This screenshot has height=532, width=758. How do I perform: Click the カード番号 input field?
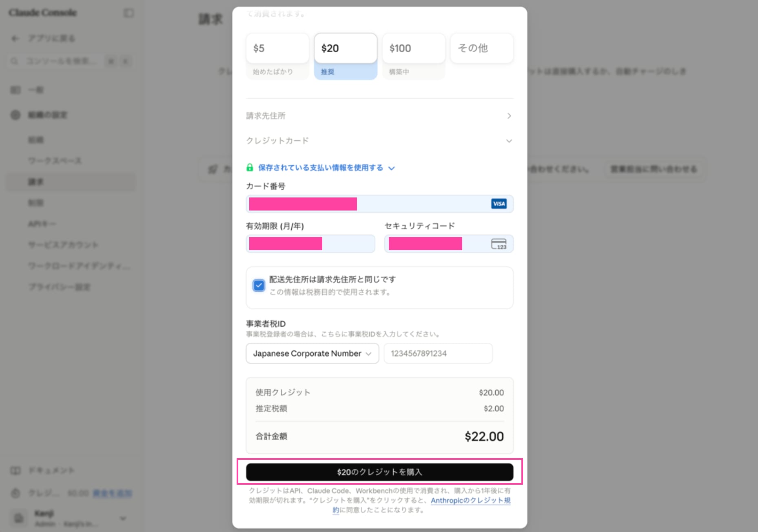click(379, 204)
